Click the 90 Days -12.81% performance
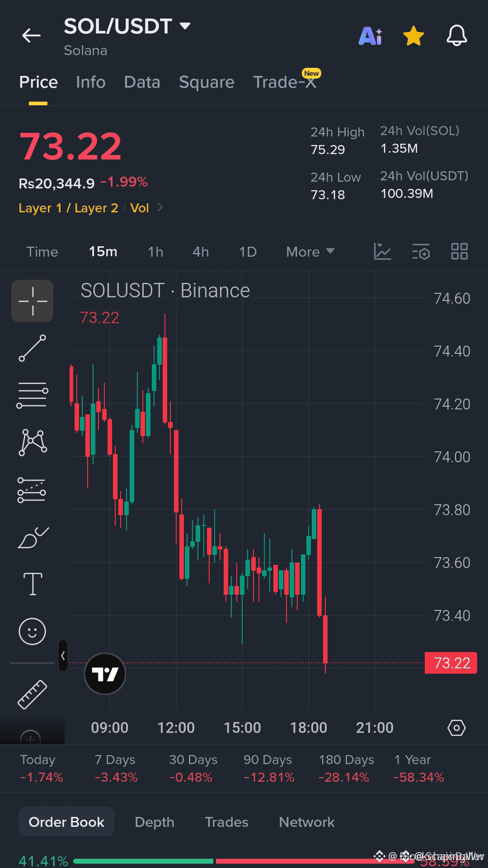The width and height of the screenshot is (488, 868). pyautogui.click(x=268, y=768)
